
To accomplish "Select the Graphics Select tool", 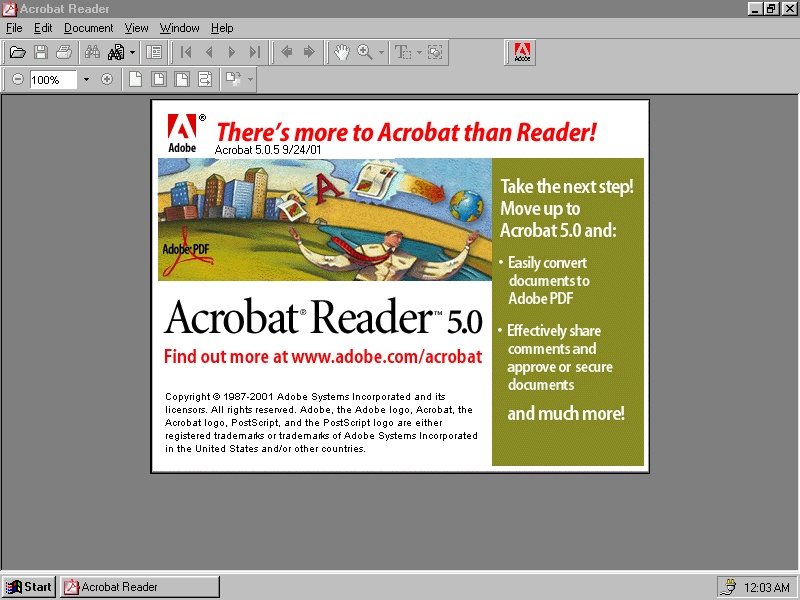I will point(435,52).
